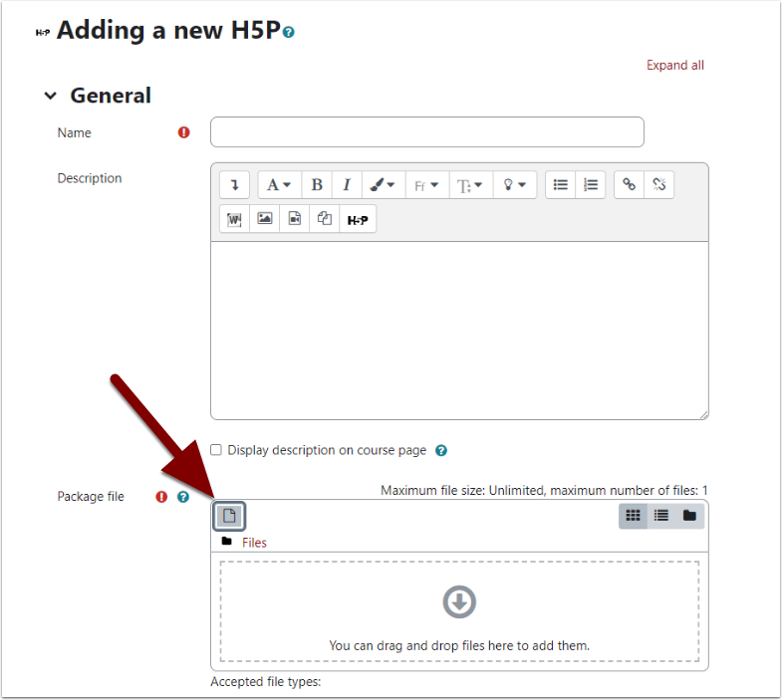Click the insert link icon
Image resolution: width=782 pixels, height=700 pixels.
point(629,185)
